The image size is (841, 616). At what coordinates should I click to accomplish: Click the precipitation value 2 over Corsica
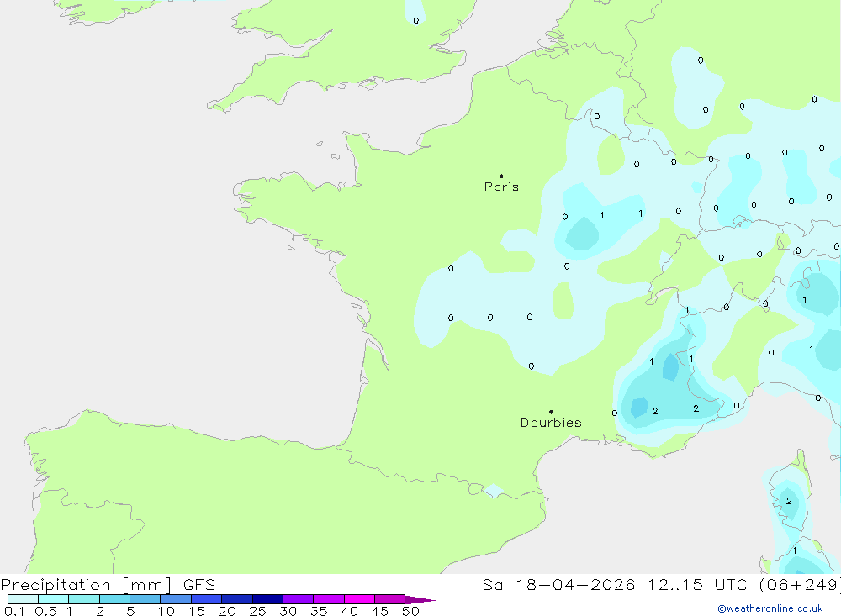789,501
